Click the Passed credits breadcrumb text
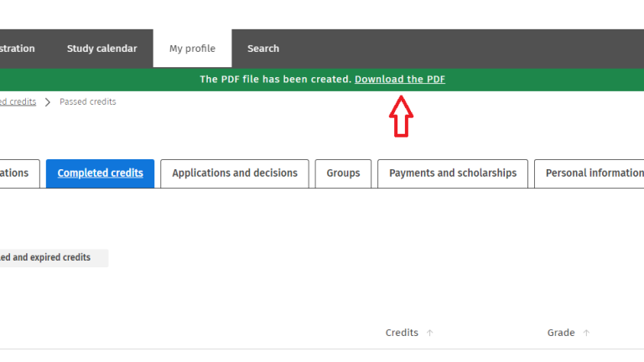This screenshot has width=644, height=362. coord(88,102)
